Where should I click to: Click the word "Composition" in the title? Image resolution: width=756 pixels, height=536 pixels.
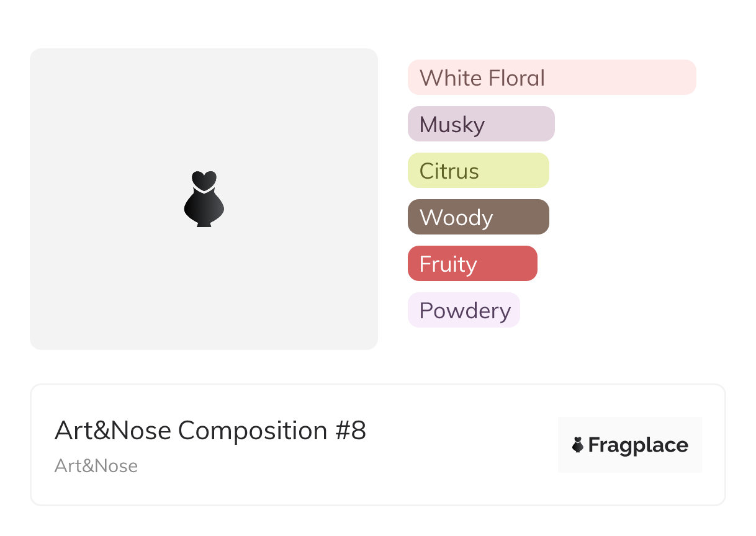[x=252, y=431]
